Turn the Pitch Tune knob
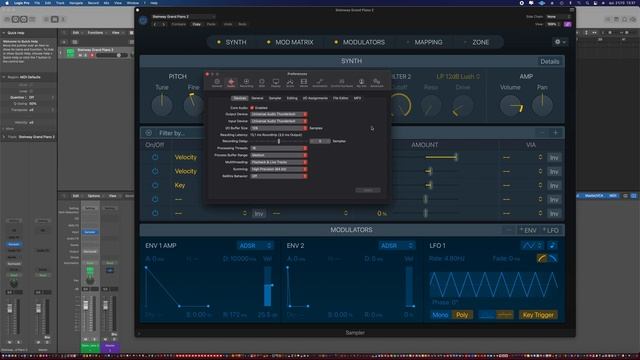Viewport: 640px width, 360px height. click(x=162, y=105)
